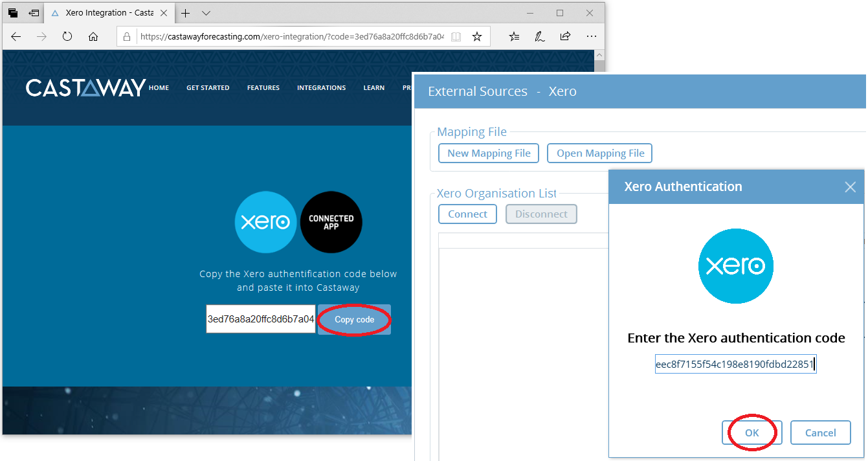Click the blue Xero circle logo
Viewport: 868px width, 461px height.
tap(265, 222)
